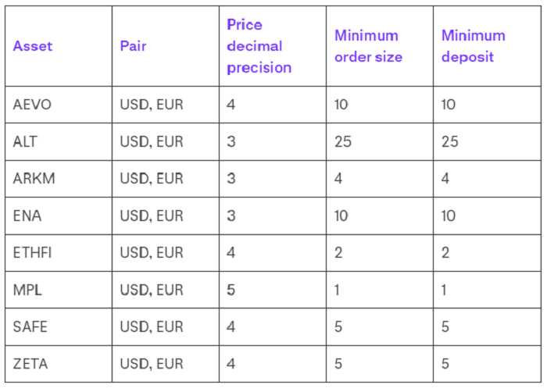Image resolution: width=547 pixels, height=392 pixels.
Task: Select ETHFI minimum deposit value 2
Action: click(445, 253)
